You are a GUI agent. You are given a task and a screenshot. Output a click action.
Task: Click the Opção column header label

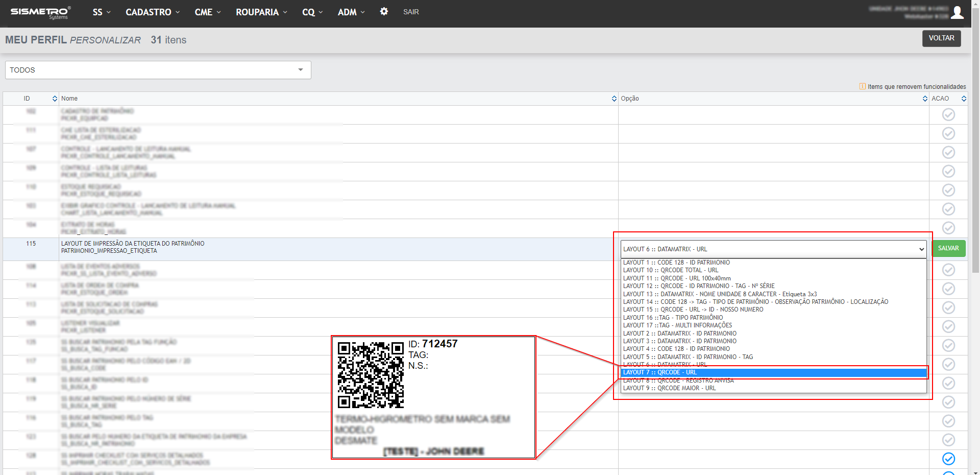point(630,99)
